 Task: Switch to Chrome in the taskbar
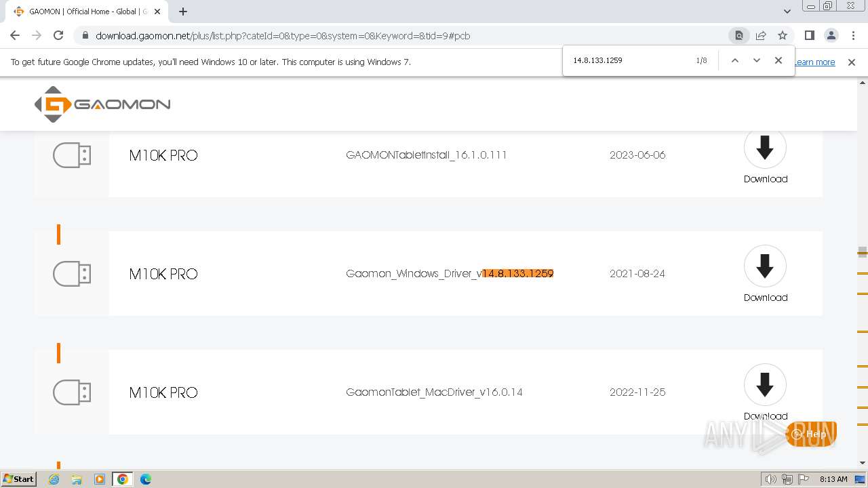point(123,479)
